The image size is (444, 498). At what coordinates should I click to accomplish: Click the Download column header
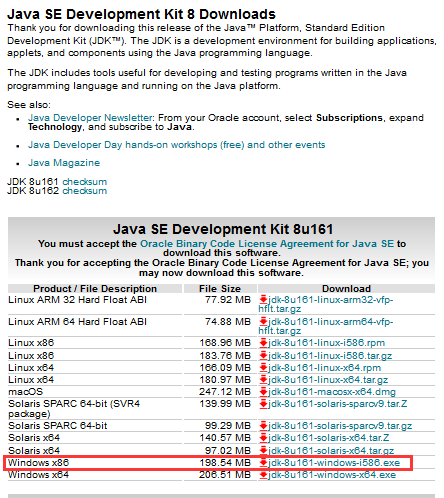[x=346, y=288]
